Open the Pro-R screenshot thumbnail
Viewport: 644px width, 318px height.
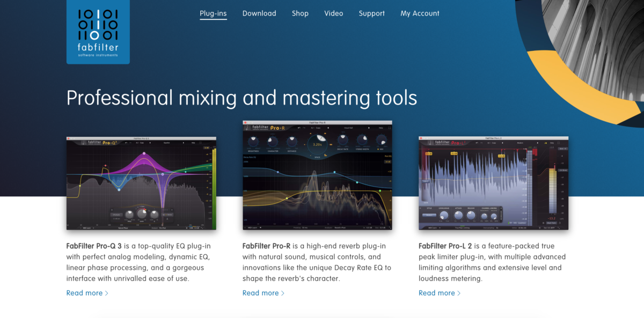[317, 175]
